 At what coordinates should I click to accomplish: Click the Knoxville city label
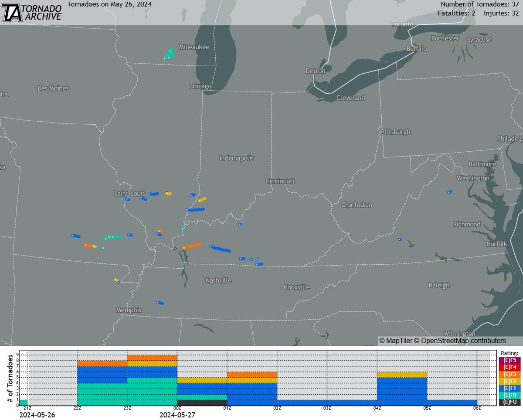click(x=297, y=287)
